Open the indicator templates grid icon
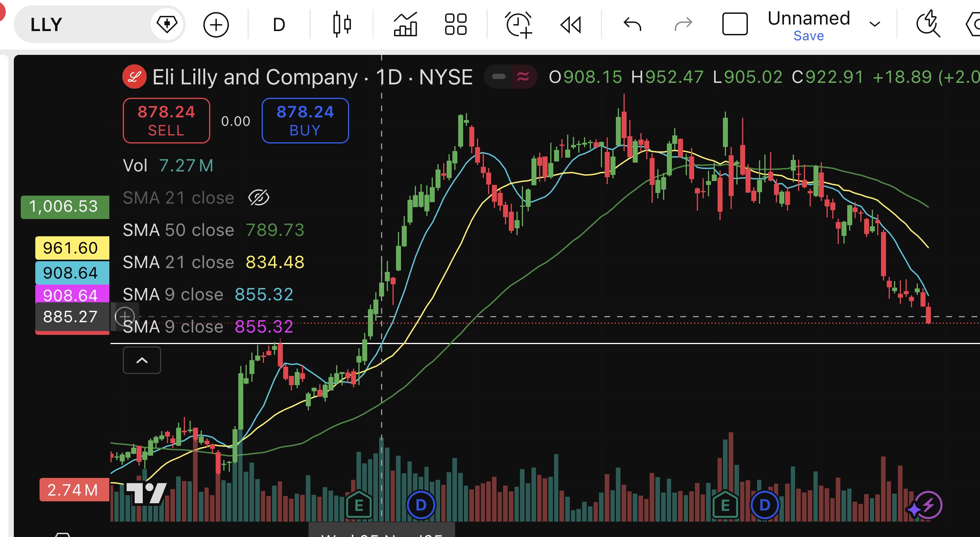This screenshot has width=980, height=537. (x=455, y=25)
